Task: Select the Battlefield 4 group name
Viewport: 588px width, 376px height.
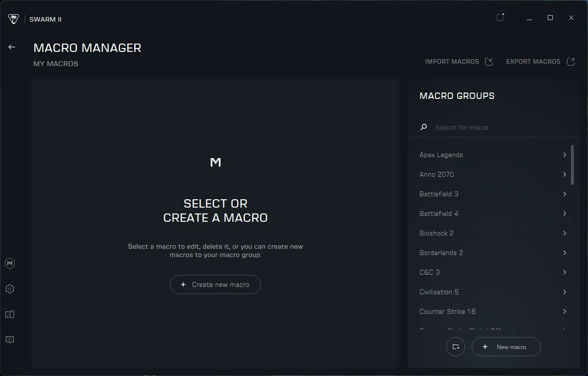Action: [439, 213]
